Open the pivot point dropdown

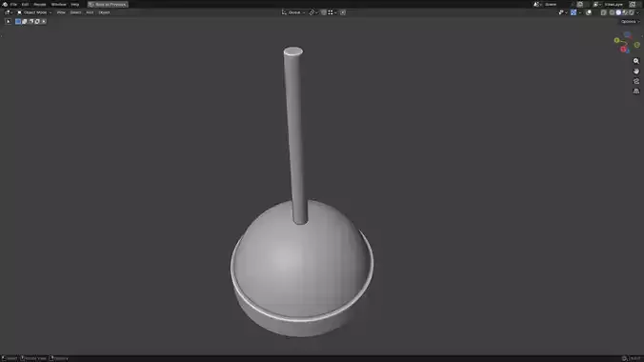(x=313, y=12)
